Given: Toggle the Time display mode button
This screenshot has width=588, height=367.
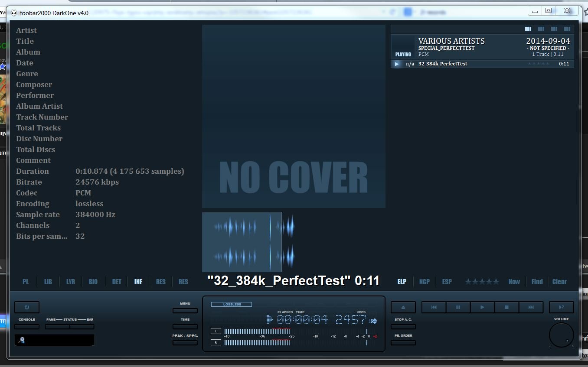Looking at the screenshot, I should click(185, 327).
